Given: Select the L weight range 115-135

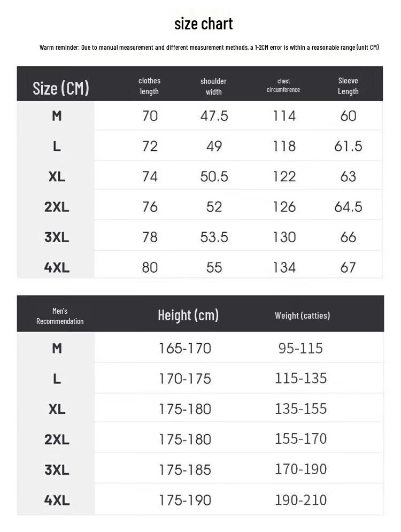Looking at the screenshot, I should (x=300, y=379).
